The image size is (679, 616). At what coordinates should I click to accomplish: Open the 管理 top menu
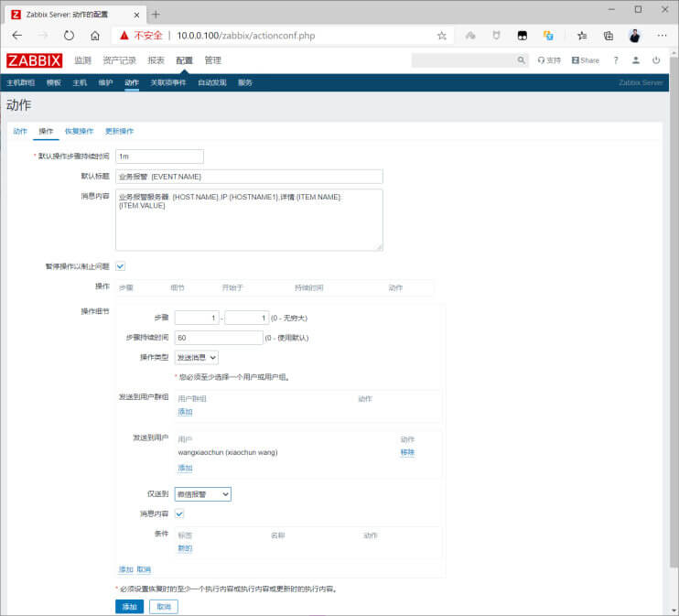pyautogui.click(x=212, y=60)
